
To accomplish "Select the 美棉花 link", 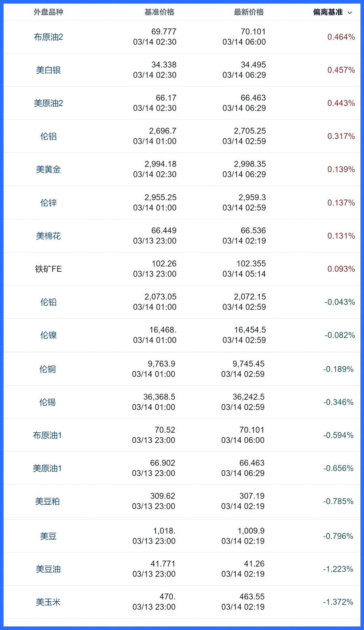I will point(49,236).
